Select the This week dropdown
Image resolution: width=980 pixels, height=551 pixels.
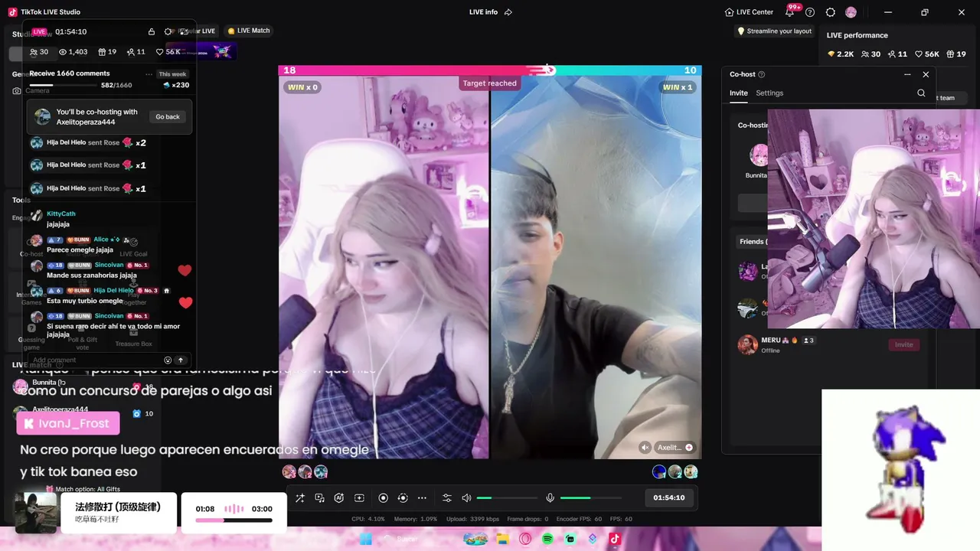coord(172,74)
